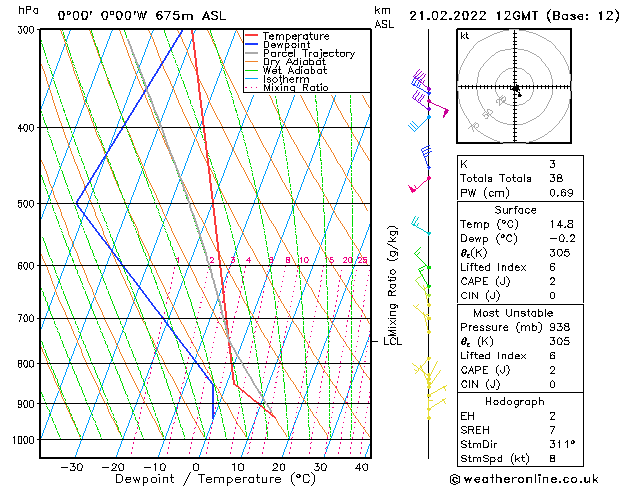Image resolution: width=629 pixels, height=486 pixels.
Task: Click the 300 hPa axis label
Action: (x=27, y=30)
